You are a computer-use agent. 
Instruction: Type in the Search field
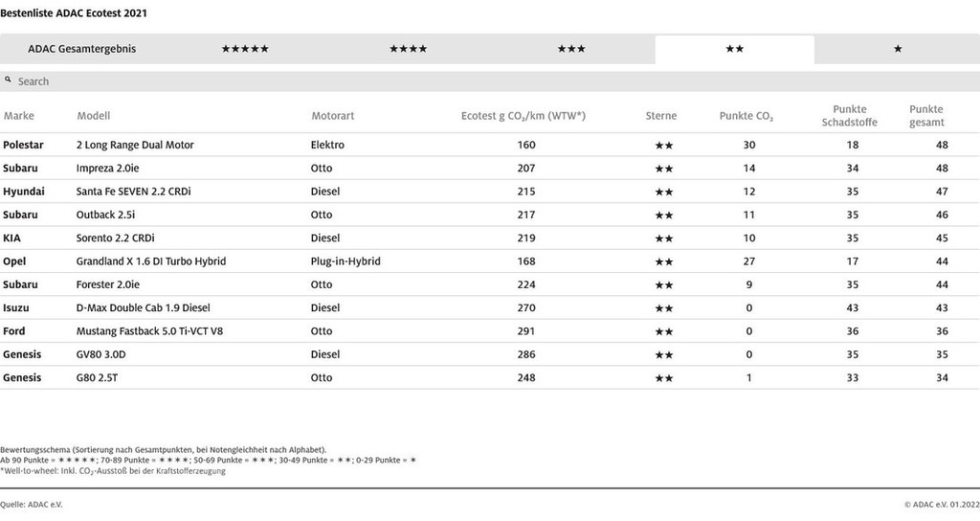click(x=479, y=81)
